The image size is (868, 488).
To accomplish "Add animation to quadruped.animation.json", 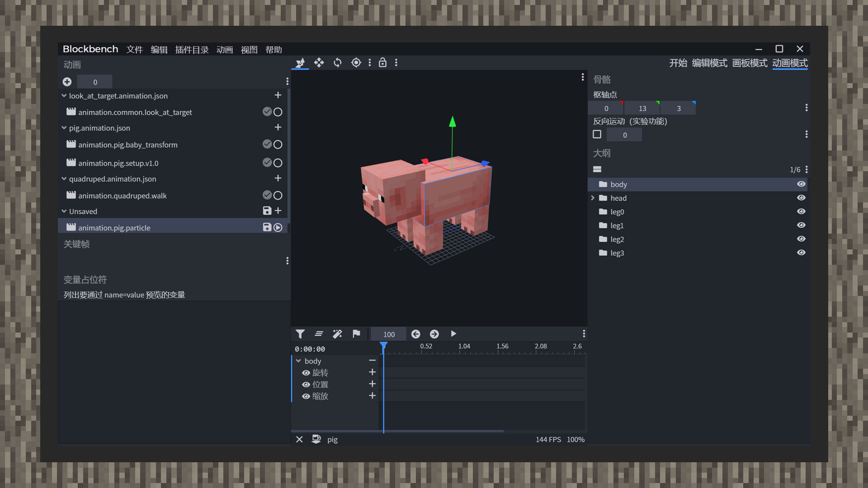I will [x=278, y=178].
